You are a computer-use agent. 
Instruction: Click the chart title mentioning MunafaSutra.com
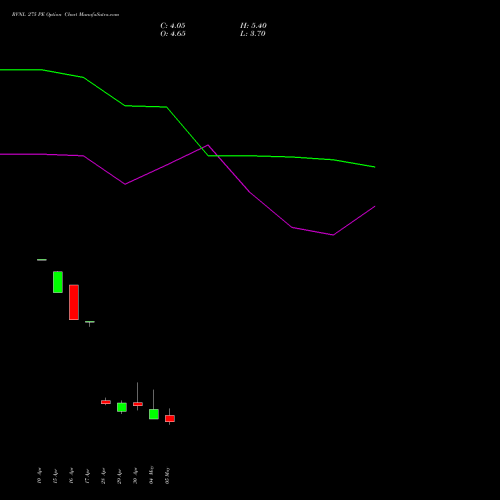65,15
